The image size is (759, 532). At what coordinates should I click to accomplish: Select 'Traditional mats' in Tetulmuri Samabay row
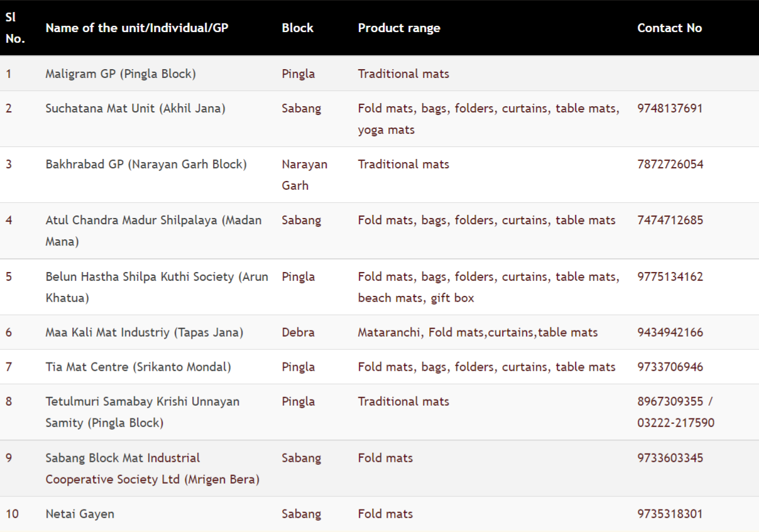click(403, 401)
